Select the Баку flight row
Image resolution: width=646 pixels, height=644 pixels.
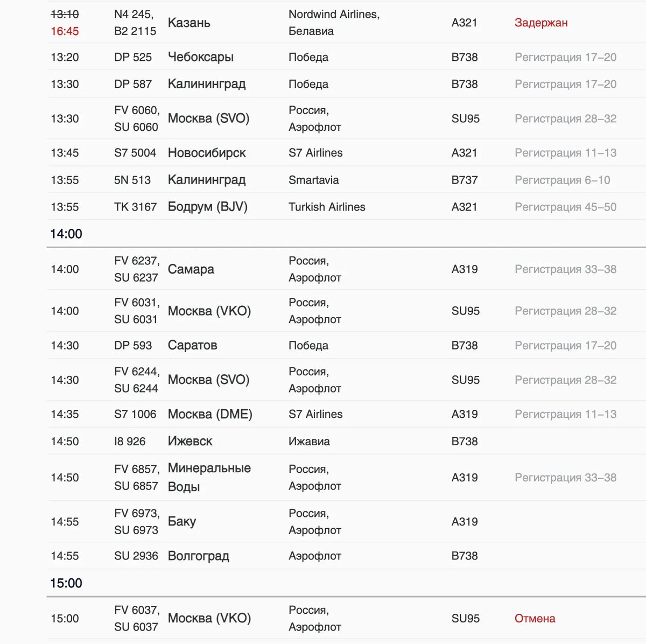tap(346, 521)
